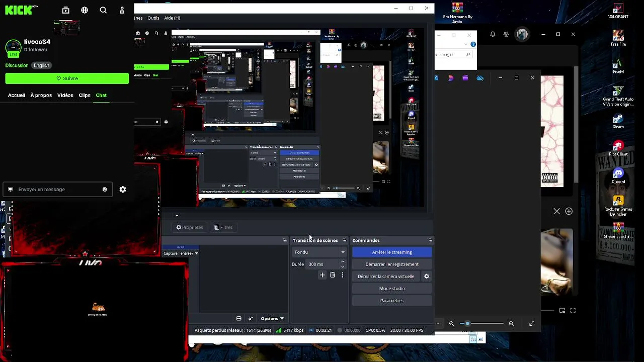Viewport: 644px width, 362px height.
Task: Select the Chat tab
Action: coord(101,95)
